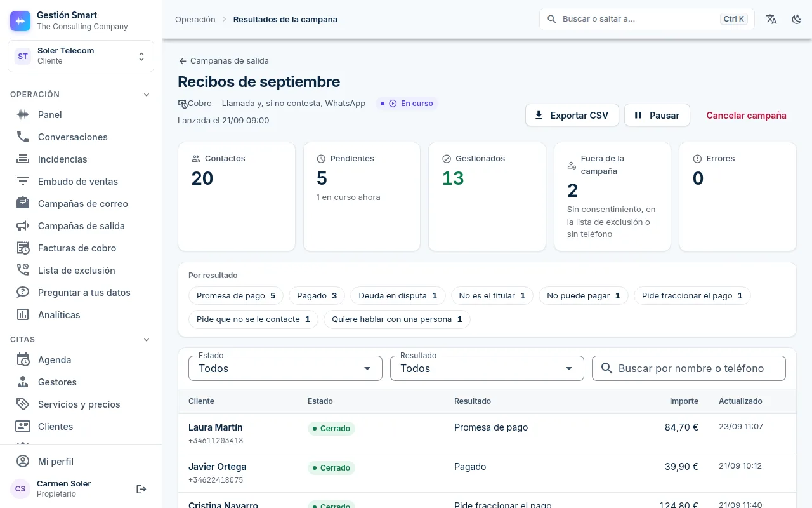812x508 pixels.
Task: Click the Campañas de correo mail icon
Action: tap(23, 204)
